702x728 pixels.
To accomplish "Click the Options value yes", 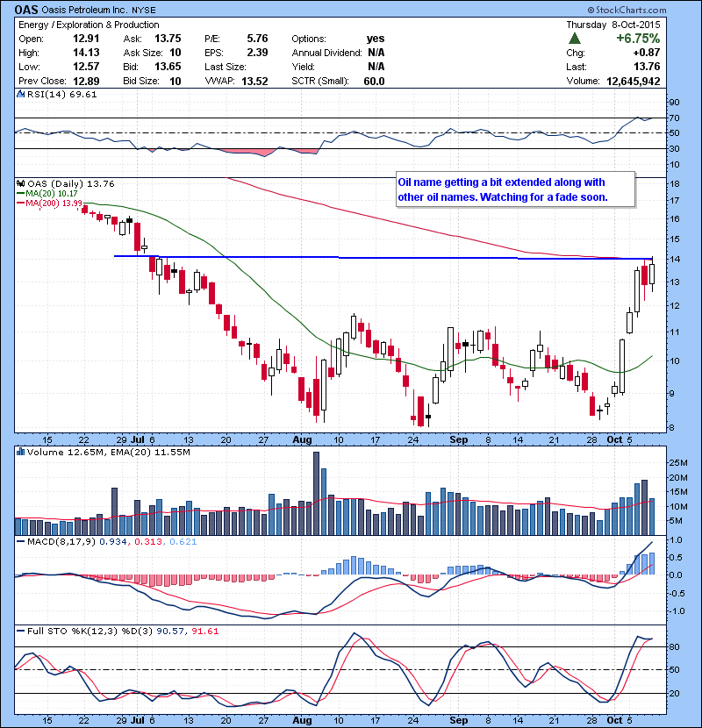I will (x=376, y=39).
